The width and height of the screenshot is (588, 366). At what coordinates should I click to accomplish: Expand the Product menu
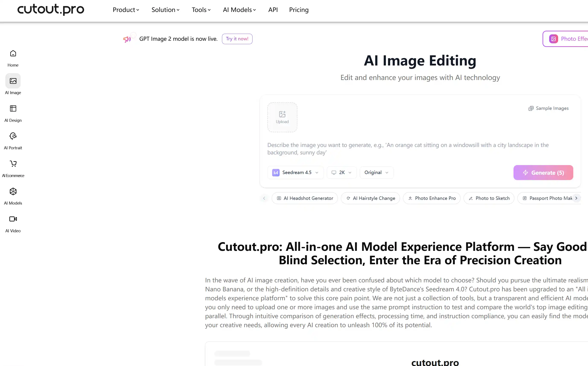[126, 10]
